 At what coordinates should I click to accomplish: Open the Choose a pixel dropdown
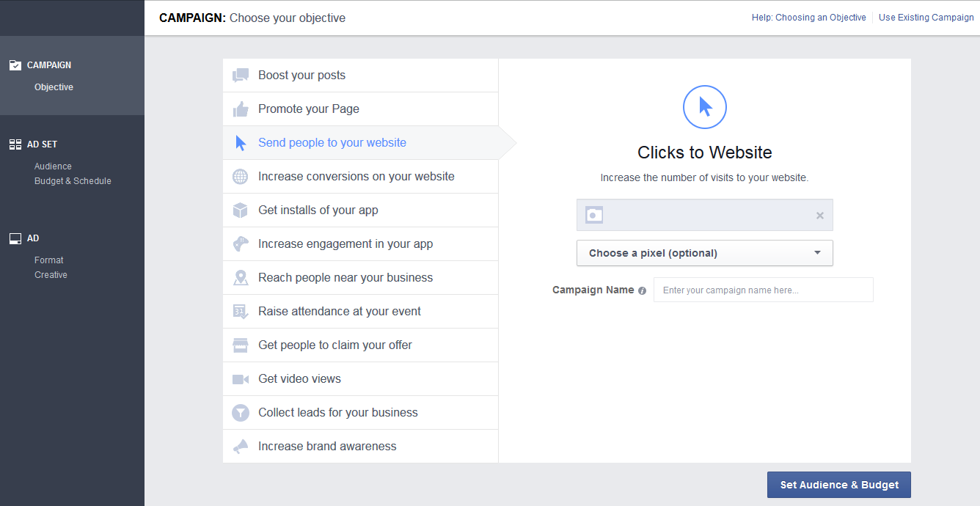(704, 253)
